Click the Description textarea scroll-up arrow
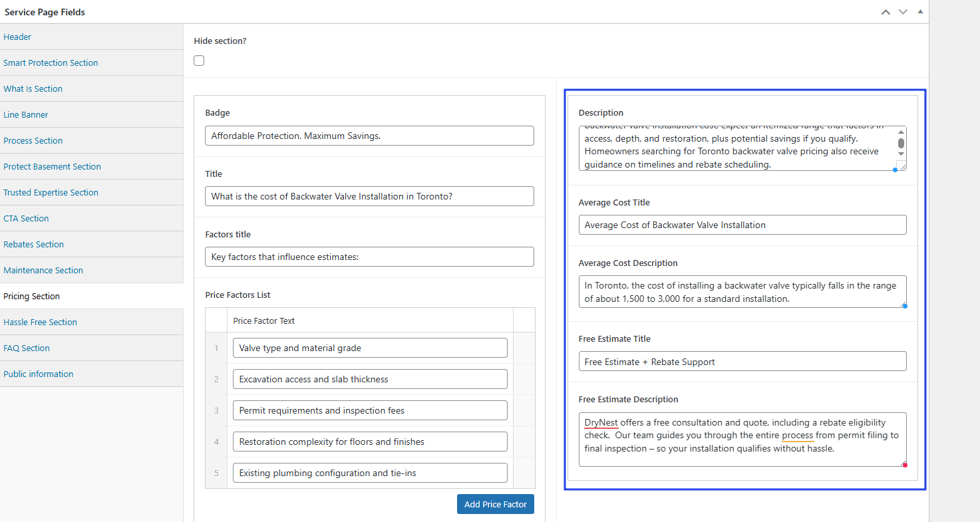This screenshot has width=980, height=522. tap(901, 132)
